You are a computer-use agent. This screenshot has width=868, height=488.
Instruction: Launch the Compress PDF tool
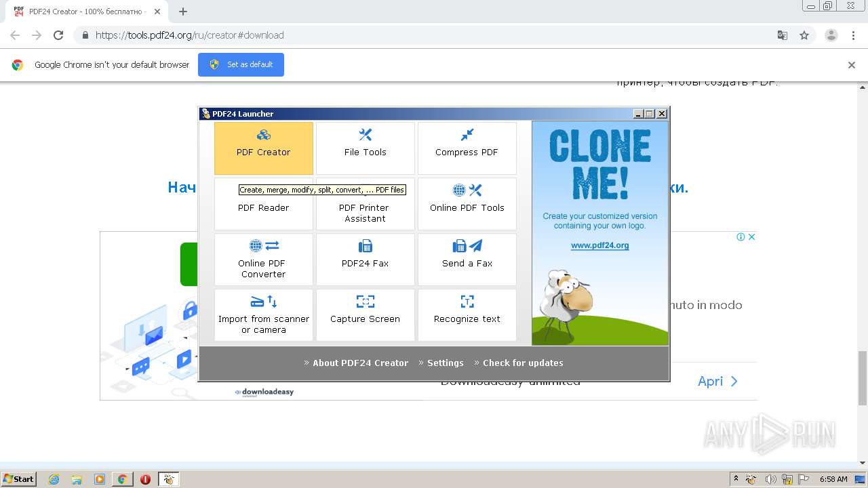467,148
